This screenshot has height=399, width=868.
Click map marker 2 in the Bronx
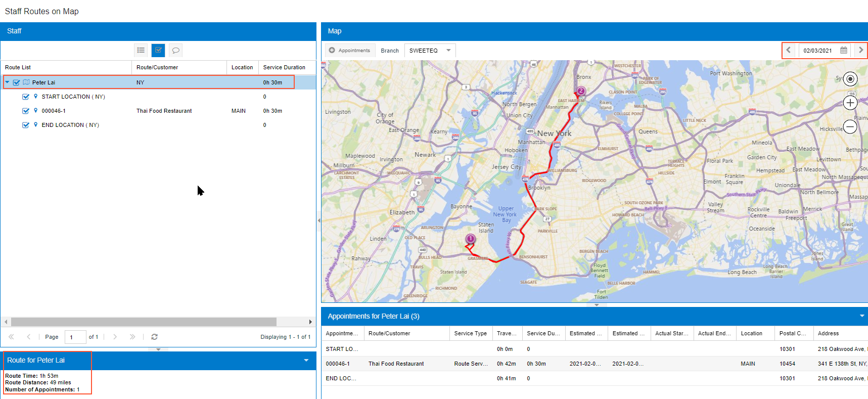click(x=581, y=91)
